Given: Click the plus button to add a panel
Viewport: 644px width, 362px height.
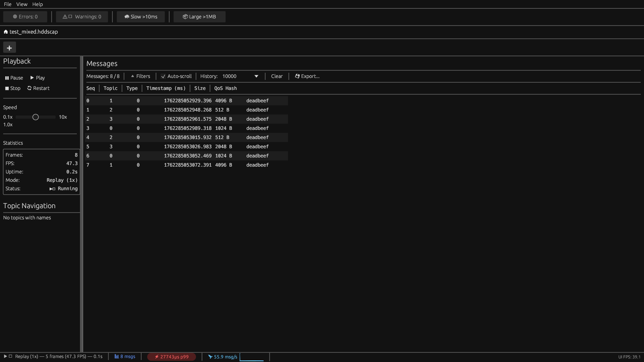Looking at the screenshot, I should tap(9, 47).
